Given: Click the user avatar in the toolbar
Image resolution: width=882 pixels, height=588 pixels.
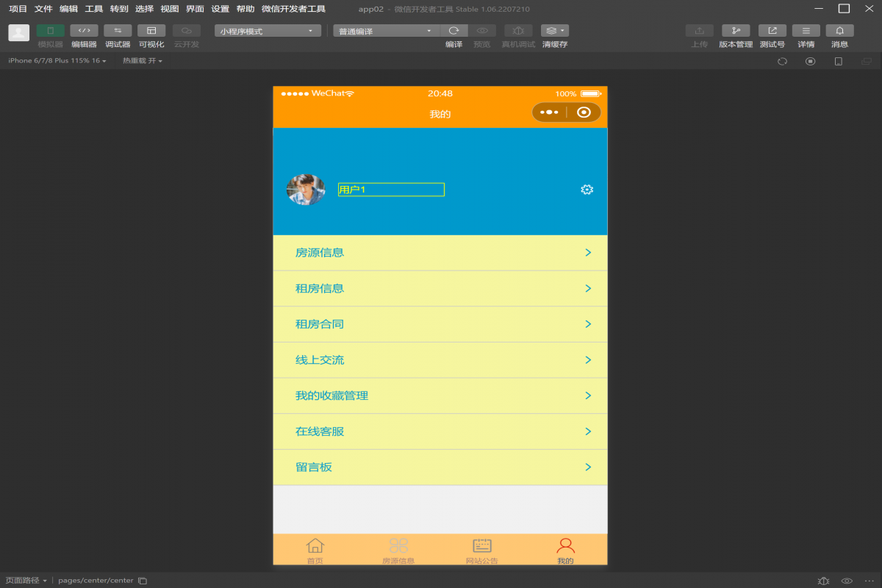Looking at the screenshot, I should (x=19, y=32).
